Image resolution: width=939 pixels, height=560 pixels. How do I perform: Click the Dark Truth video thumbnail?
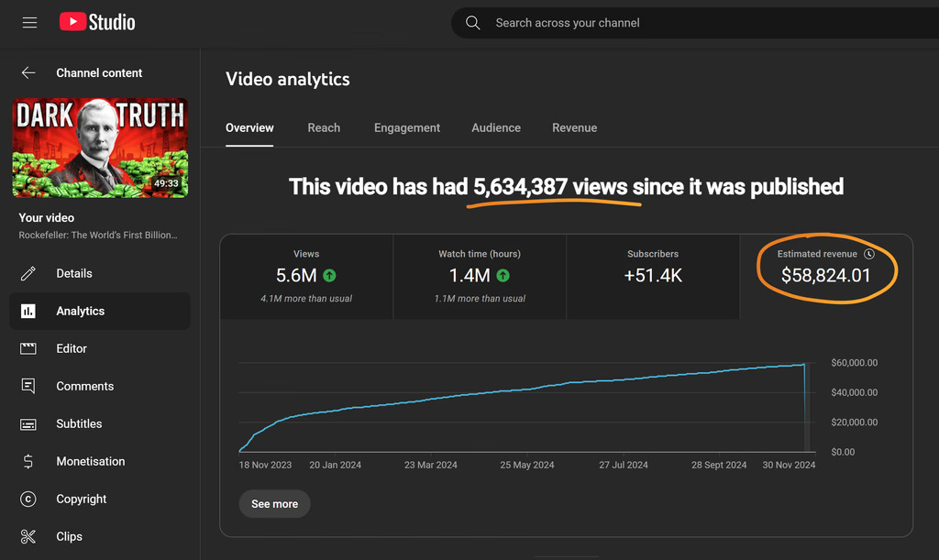point(100,148)
